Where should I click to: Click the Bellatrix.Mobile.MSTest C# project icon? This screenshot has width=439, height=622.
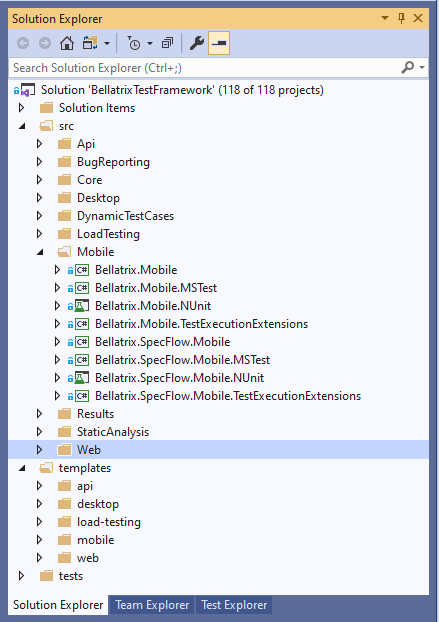(82, 288)
